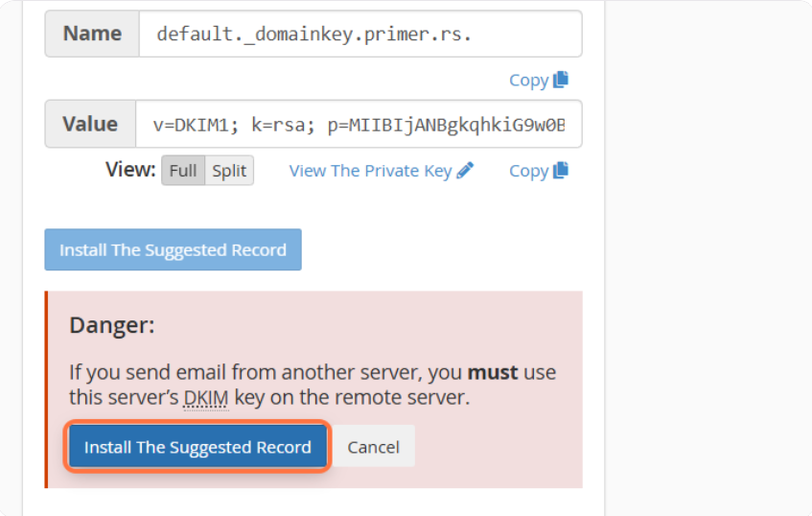Click the dark blue Install The Suggested Record button

point(197,447)
